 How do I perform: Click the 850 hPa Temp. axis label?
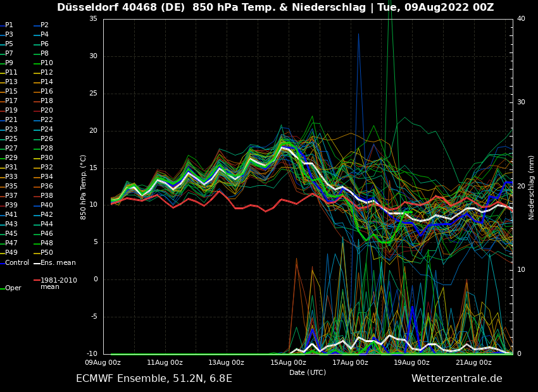(84, 187)
